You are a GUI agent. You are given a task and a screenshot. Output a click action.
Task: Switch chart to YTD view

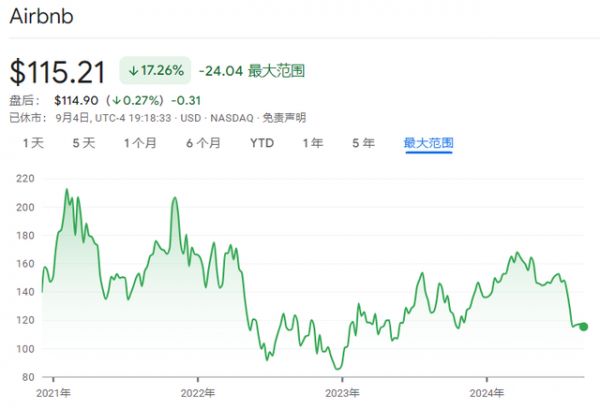tap(262, 143)
